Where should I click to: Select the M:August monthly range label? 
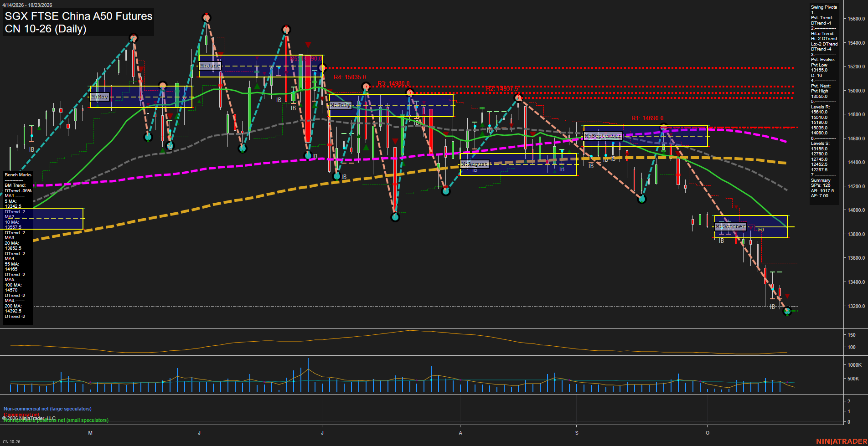[x=475, y=164]
